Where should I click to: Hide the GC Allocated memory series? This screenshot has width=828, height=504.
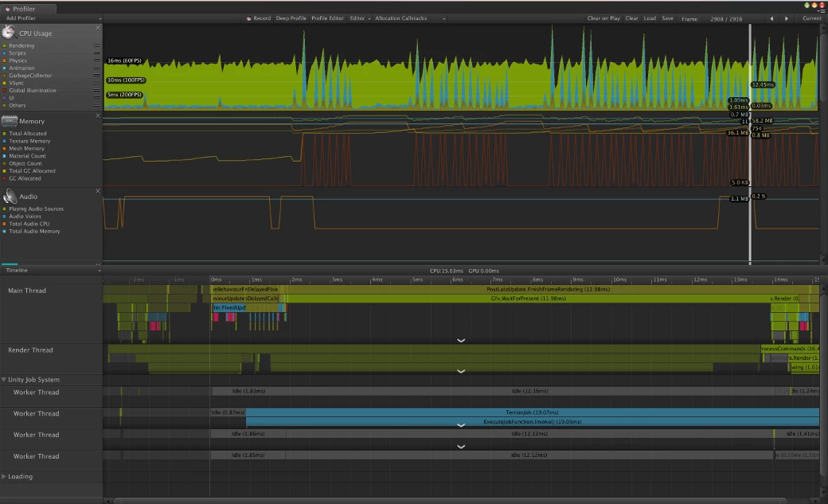4,178
